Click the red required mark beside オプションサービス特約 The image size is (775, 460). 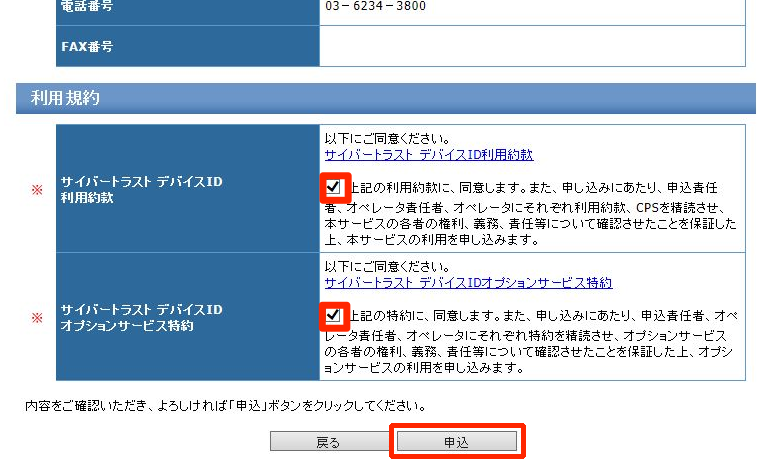pyautogui.click(x=38, y=318)
